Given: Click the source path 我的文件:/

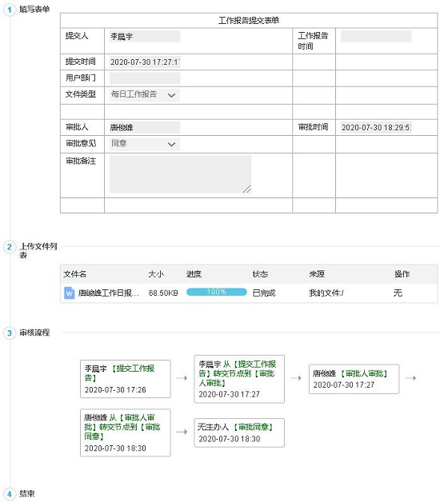Looking at the screenshot, I should pyautogui.click(x=326, y=293).
